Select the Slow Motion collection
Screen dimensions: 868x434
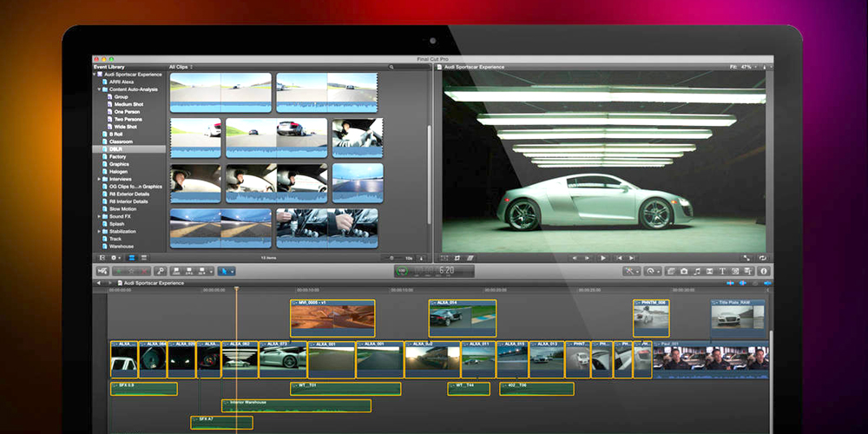click(x=122, y=208)
